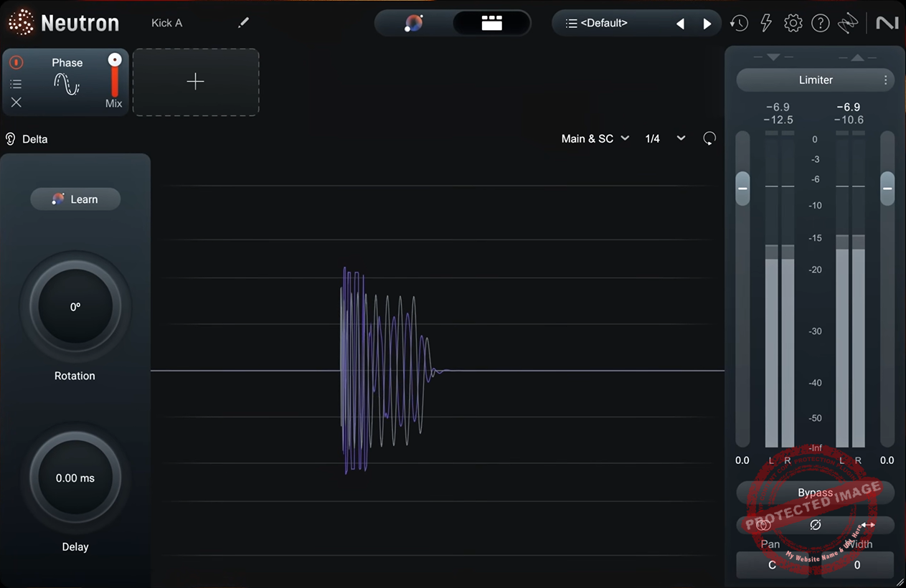
Task: Click the input gain slider handle
Action: (742, 189)
